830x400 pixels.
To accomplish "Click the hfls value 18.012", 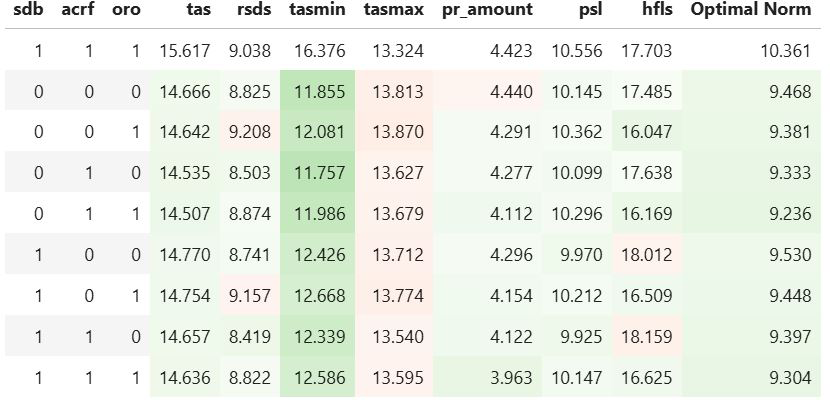I will 647,255.
